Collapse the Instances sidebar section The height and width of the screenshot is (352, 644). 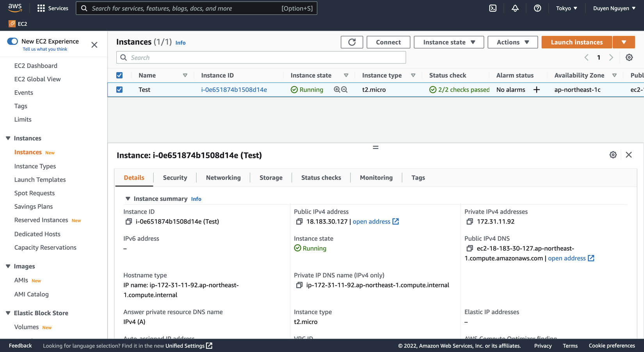click(8, 138)
